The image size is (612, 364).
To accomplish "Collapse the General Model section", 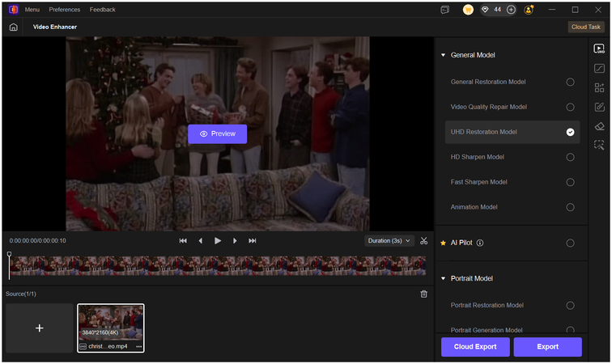I will [443, 55].
